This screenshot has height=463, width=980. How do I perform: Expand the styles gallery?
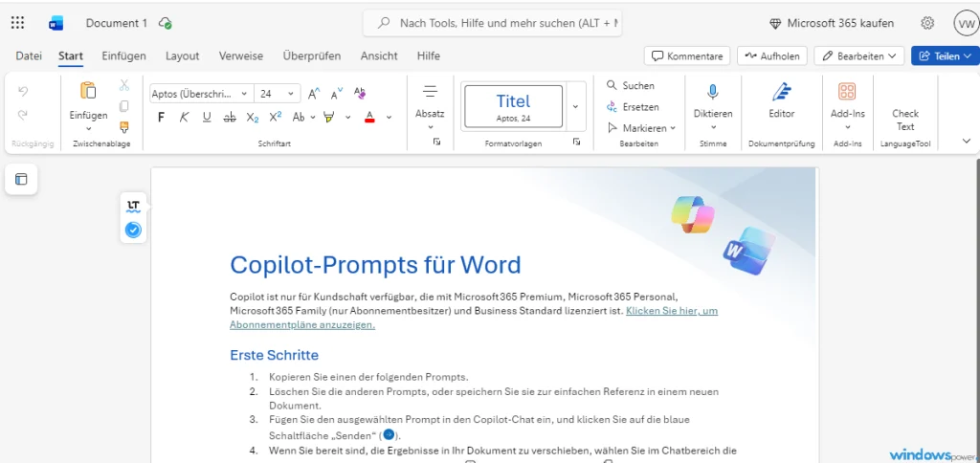pyautogui.click(x=575, y=106)
